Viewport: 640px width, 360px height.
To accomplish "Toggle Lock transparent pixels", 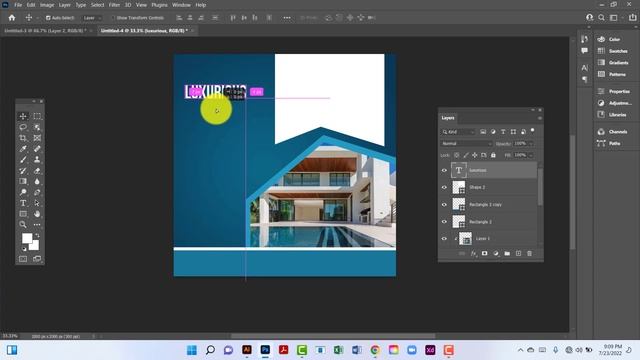I will pos(457,155).
